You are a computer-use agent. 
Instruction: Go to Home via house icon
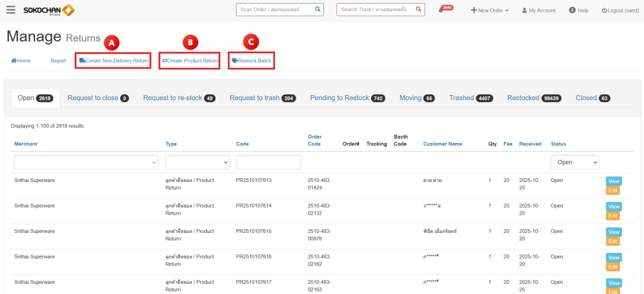coord(14,61)
